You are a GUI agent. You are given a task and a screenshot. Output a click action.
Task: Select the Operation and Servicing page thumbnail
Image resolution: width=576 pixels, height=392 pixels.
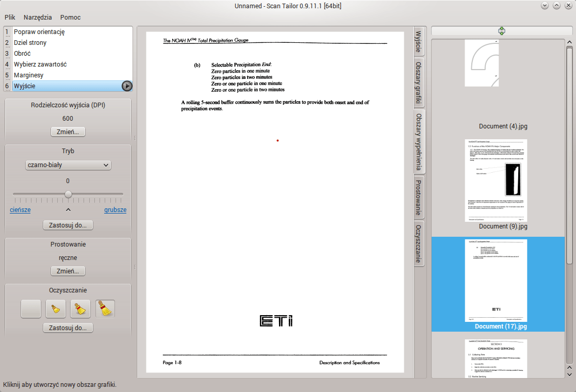click(496, 358)
